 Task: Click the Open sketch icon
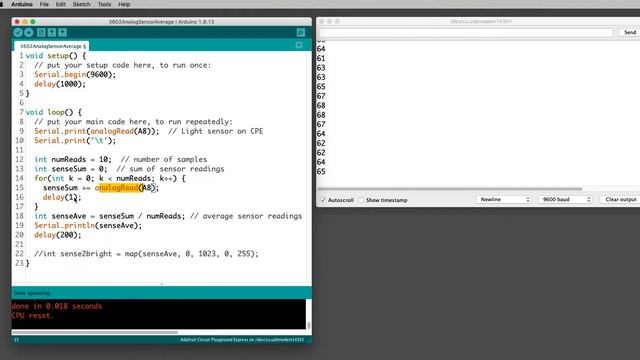coord(52,33)
